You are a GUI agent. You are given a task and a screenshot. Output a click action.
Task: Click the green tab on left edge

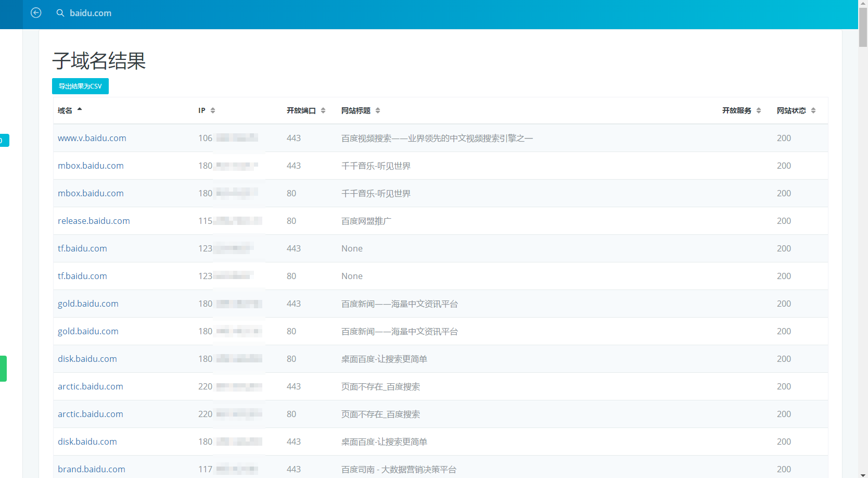tap(3, 369)
